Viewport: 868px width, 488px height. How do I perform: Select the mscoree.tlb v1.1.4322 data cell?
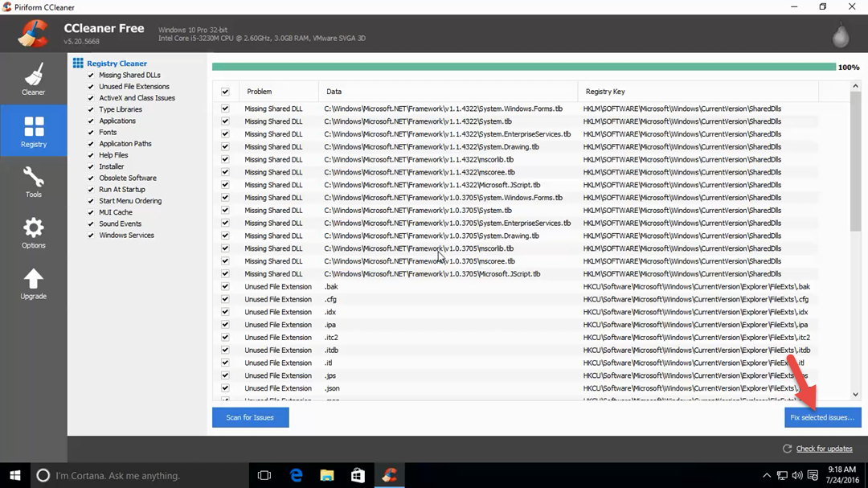pos(420,172)
